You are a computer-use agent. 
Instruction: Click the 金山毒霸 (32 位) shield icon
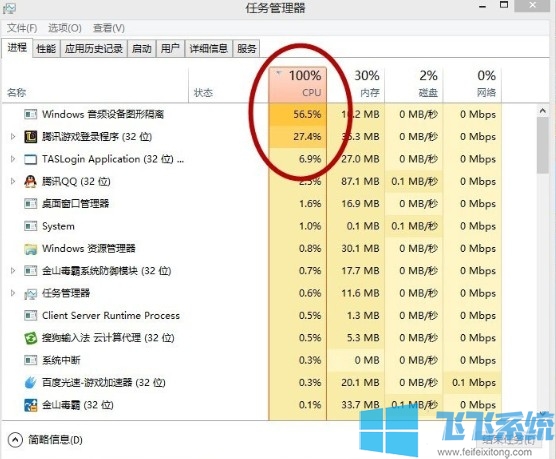coord(30,405)
